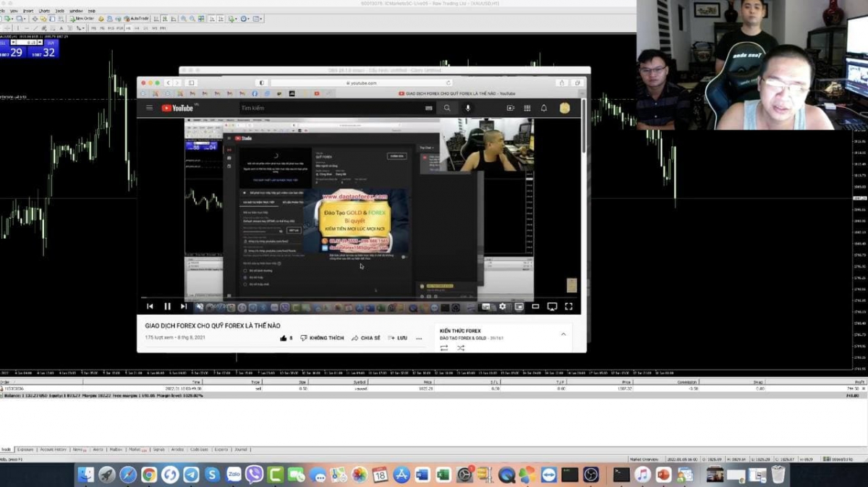Viewport: 868px width, 487px height.
Task: Skip to next video in player
Action: click(x=184, y=306)
